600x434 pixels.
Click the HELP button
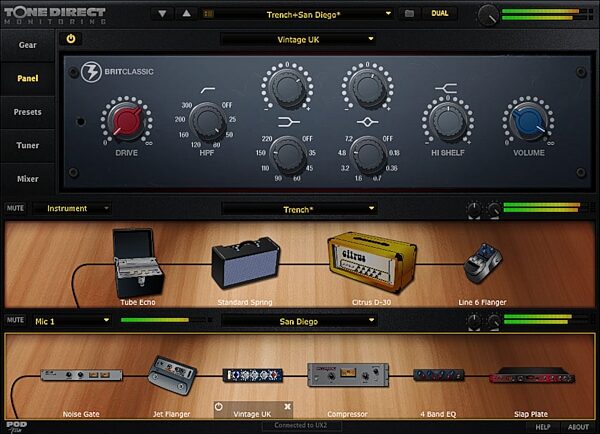point(543,427)
